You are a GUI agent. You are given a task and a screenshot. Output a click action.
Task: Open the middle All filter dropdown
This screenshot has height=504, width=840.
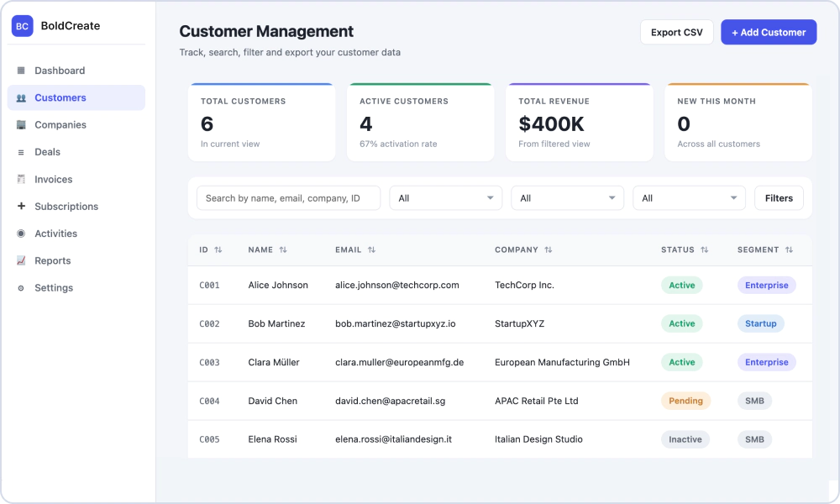pyautogui.click(x=567, y=198)
